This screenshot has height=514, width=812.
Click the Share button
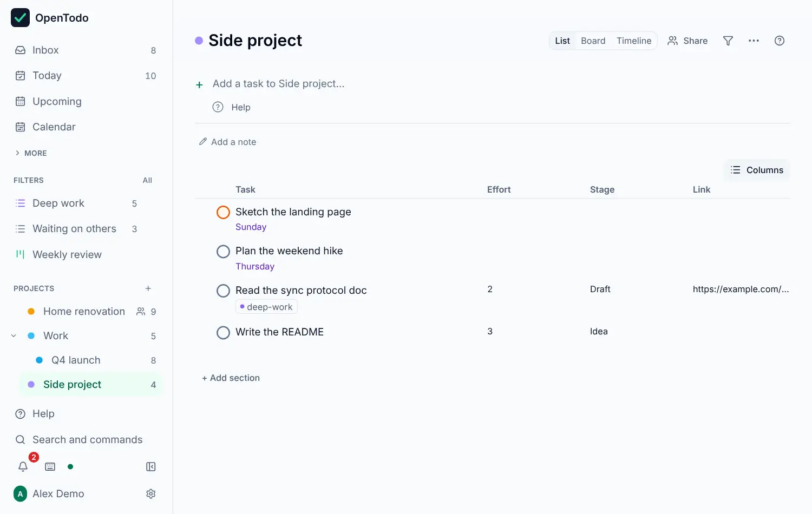coord(687,41)
